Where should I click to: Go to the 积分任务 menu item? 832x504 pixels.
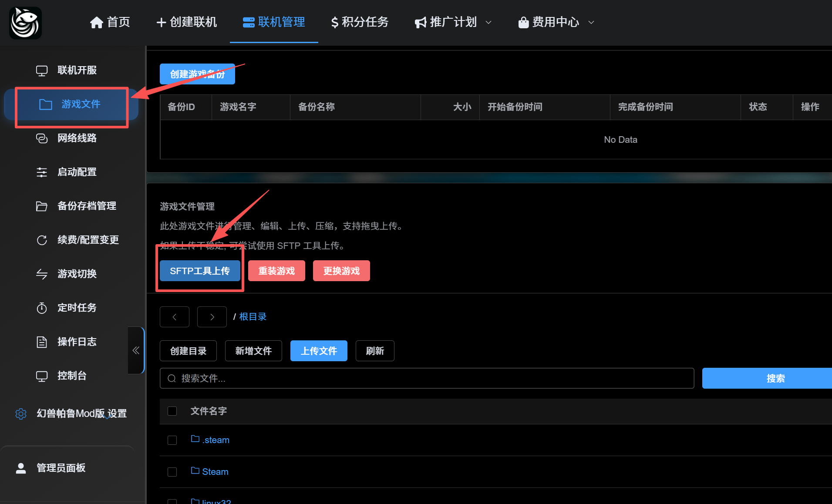tap(359, 22)
